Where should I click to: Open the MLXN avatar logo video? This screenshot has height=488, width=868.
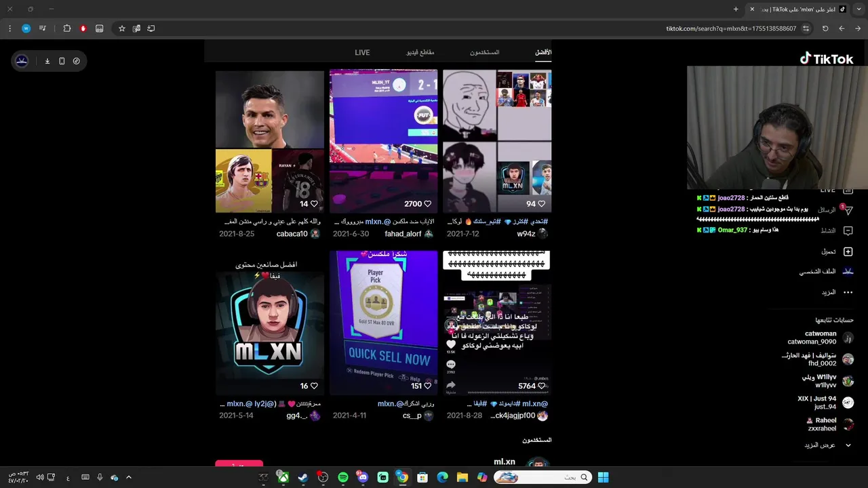click(270, 323)
